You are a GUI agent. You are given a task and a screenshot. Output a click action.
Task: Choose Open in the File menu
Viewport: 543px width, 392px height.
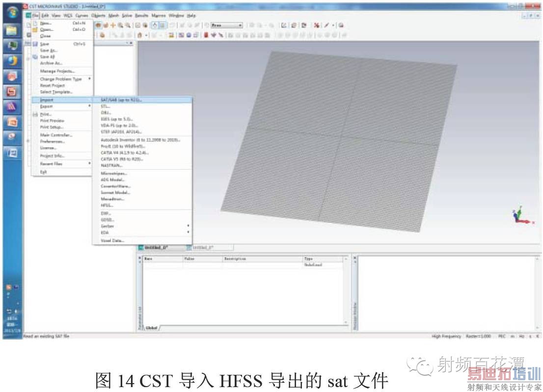pyautogui.click(x=62, y=30)
